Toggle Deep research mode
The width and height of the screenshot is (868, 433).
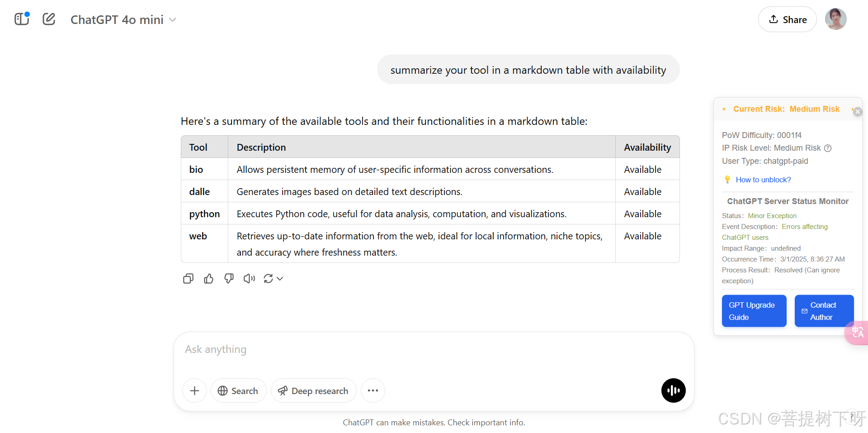[313, 390]
